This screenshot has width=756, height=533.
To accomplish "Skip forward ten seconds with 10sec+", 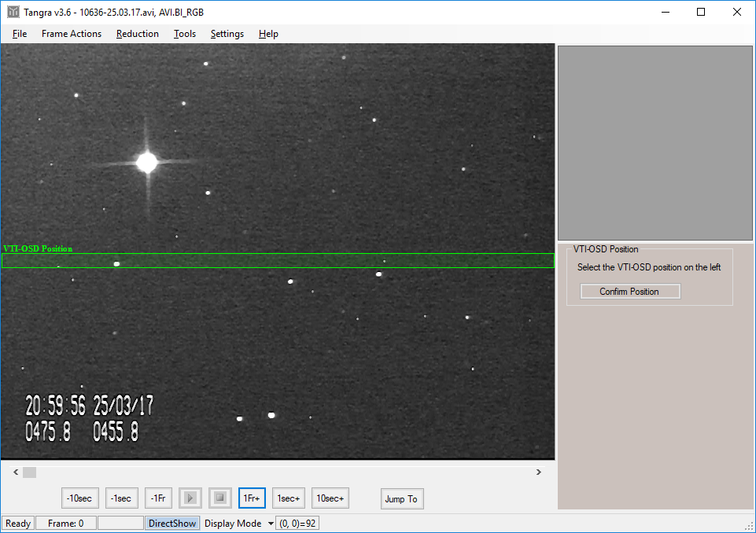I will point(330,498).
